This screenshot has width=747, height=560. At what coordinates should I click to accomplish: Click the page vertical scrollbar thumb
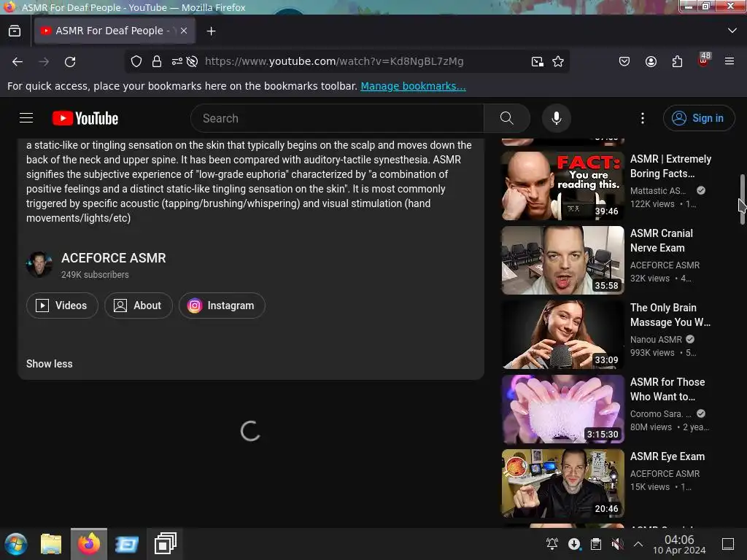[x=742, y=199]
